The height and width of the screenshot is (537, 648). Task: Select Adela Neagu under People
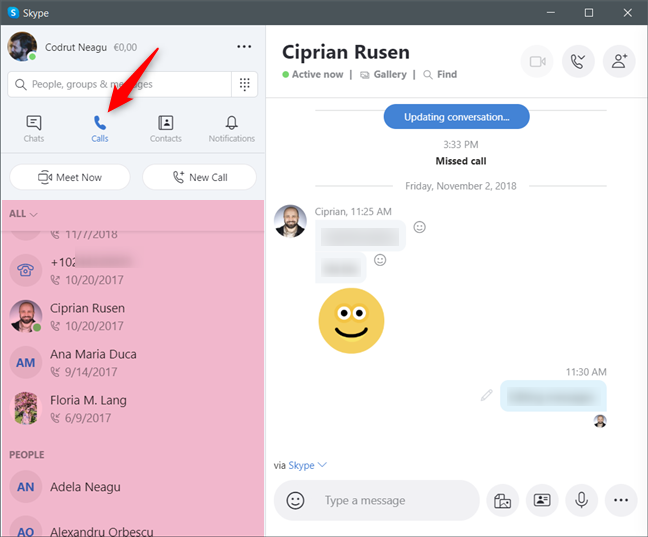[132, 487]
